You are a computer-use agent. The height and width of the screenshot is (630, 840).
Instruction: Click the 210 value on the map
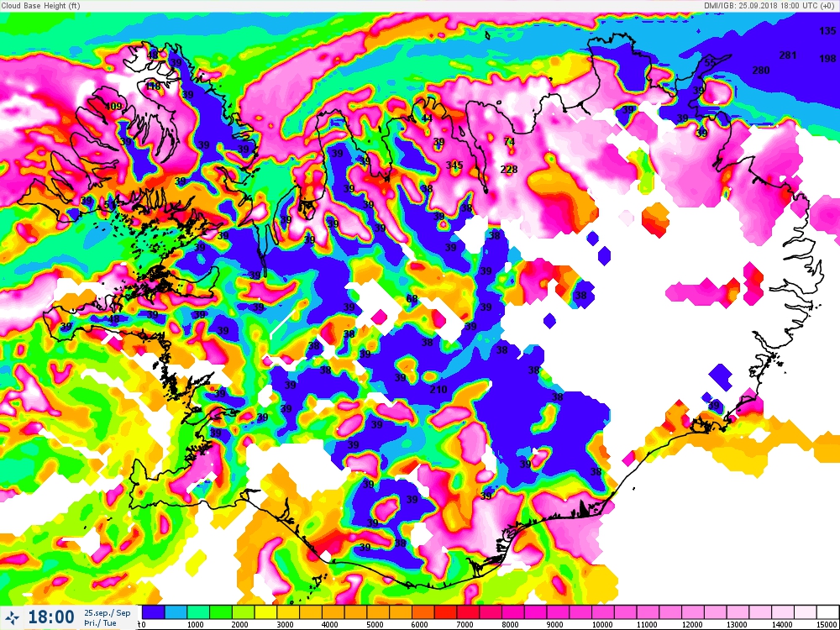coord(438,390)
